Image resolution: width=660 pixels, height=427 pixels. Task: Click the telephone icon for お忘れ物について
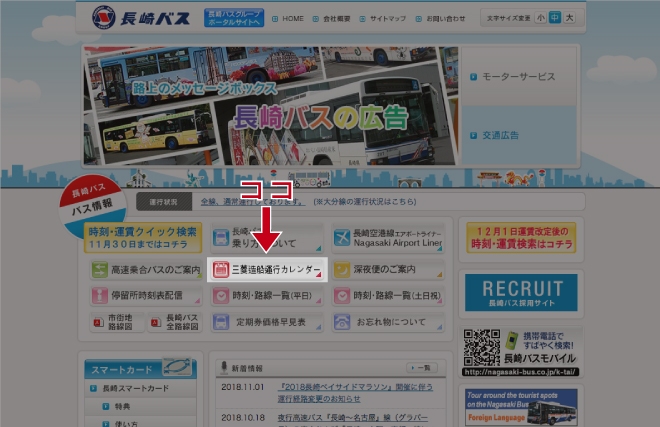pos(342,322)
